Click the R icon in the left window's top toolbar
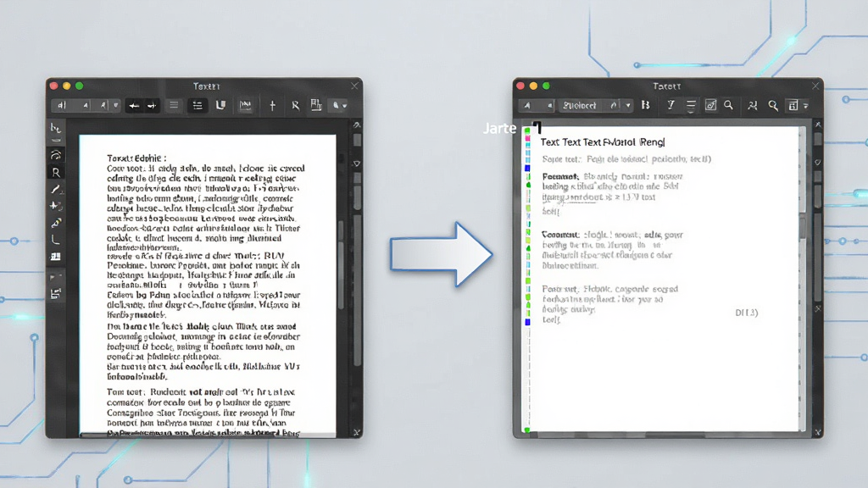 tap(295, 106)
